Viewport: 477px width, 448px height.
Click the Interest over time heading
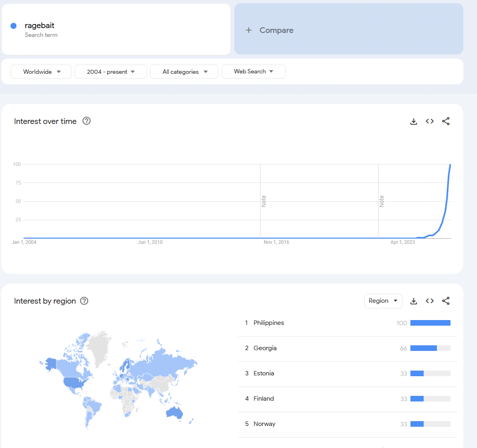click(x=45, y=122)
